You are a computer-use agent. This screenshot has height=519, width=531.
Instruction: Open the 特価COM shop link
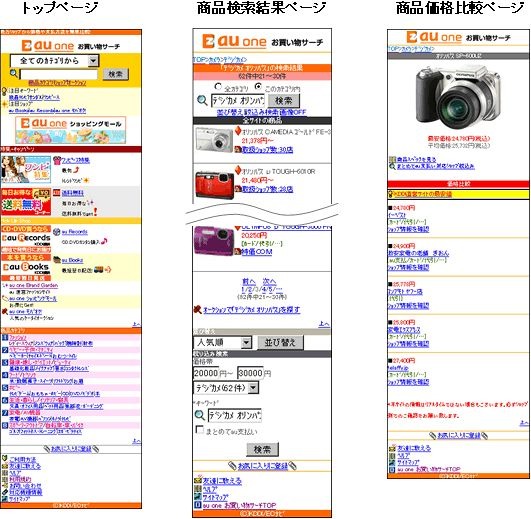coord(257,252)
